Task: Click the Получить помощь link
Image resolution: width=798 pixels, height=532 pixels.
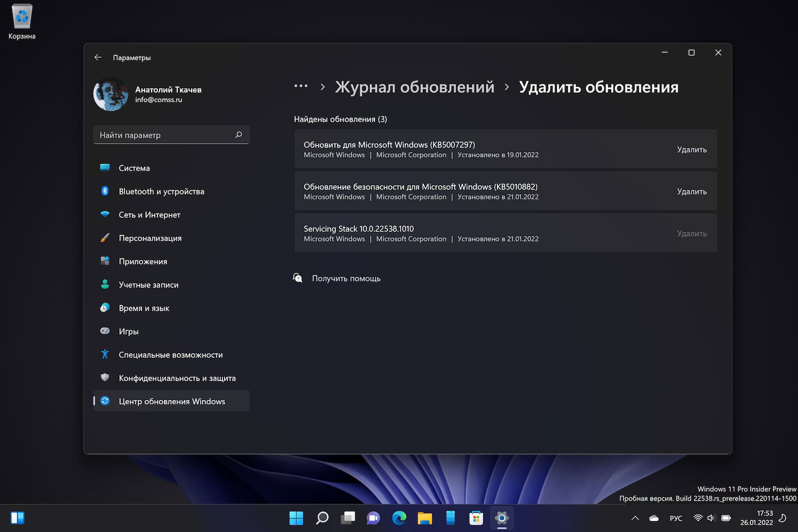Action: click(346, 279)
